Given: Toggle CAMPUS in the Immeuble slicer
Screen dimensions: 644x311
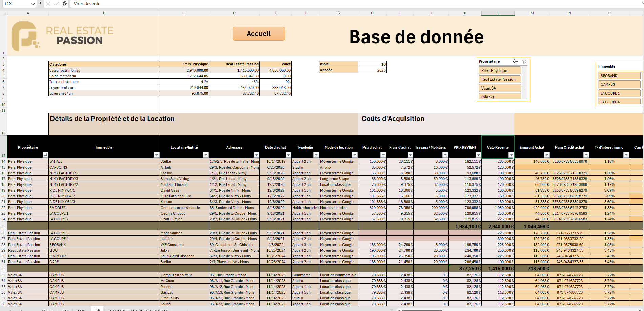Looking at the screenshot, I should click(619, 84).
